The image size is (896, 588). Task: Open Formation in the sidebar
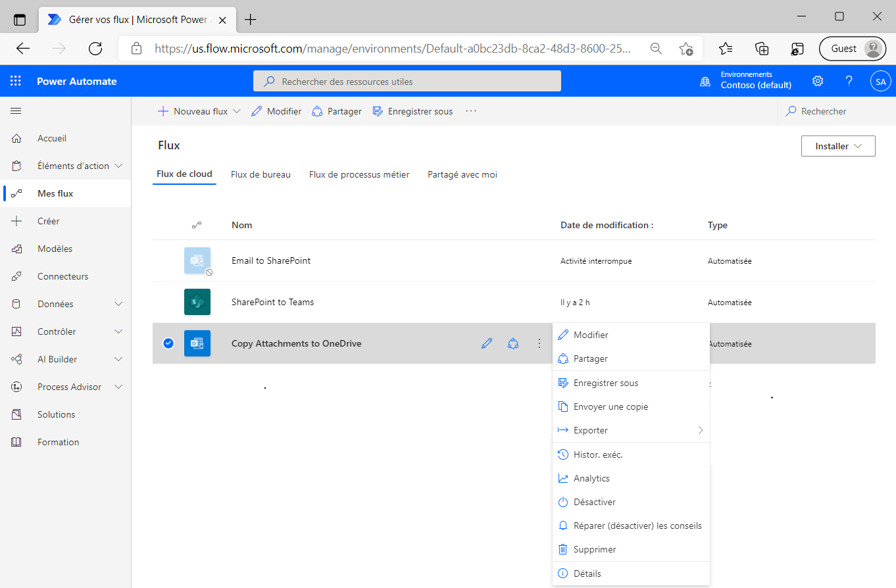tap(59, 442)
